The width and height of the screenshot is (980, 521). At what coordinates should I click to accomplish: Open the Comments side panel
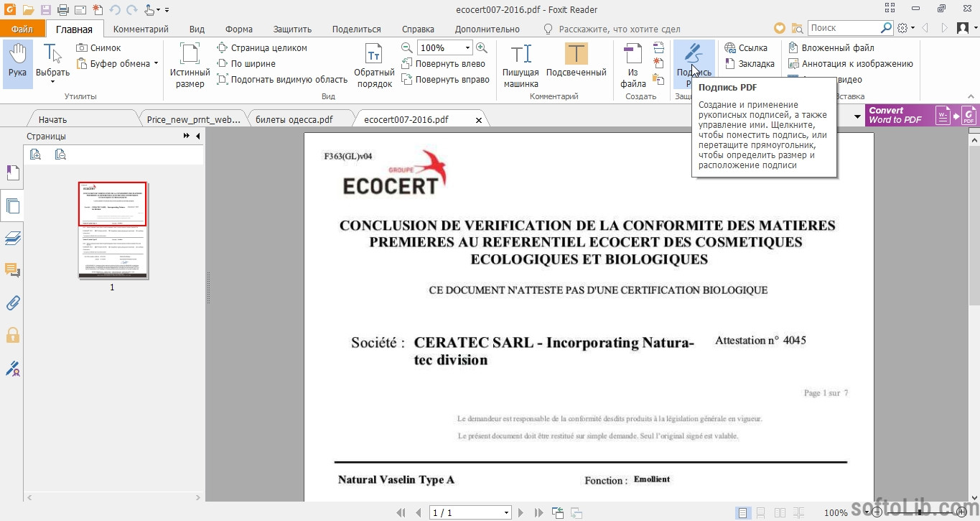(12, 270)
